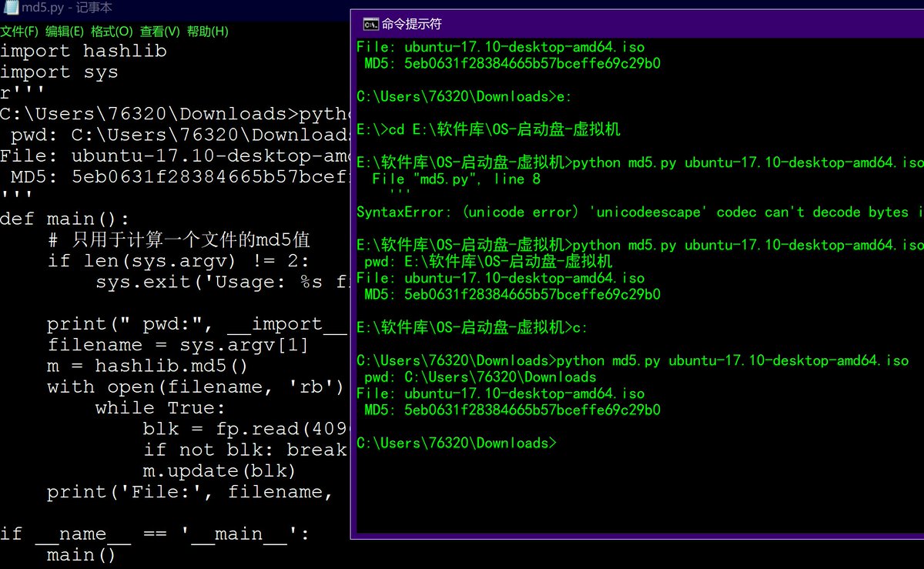Open the 格式(O) menu in Notepad
Screen dimensions: 924x569
112,32
